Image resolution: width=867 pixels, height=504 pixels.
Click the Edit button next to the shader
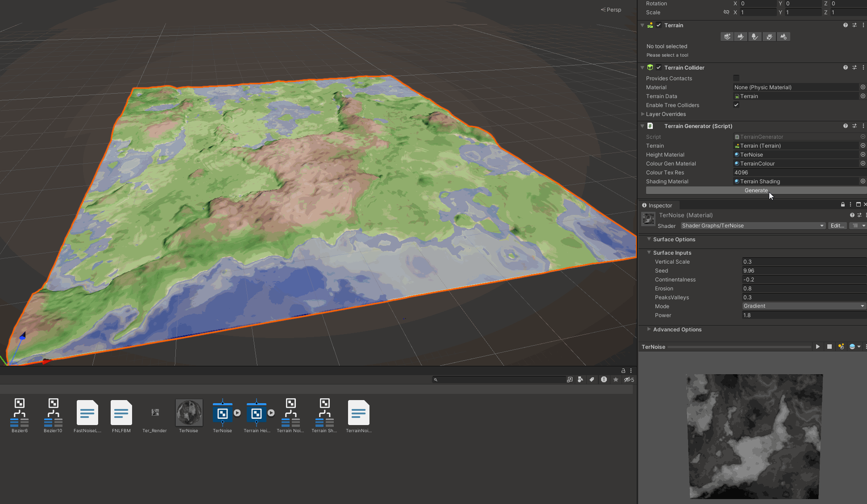point(837,226)
